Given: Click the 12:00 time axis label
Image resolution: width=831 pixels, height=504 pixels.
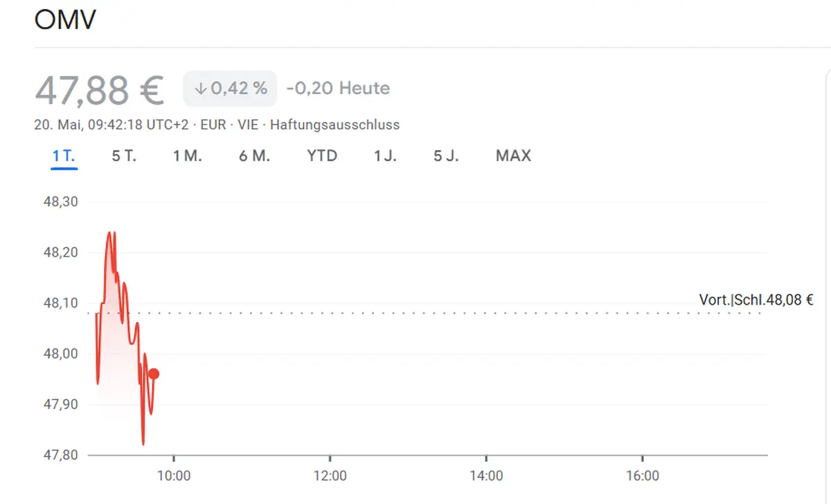Looking at the screenshot, I should coord(330,476).
